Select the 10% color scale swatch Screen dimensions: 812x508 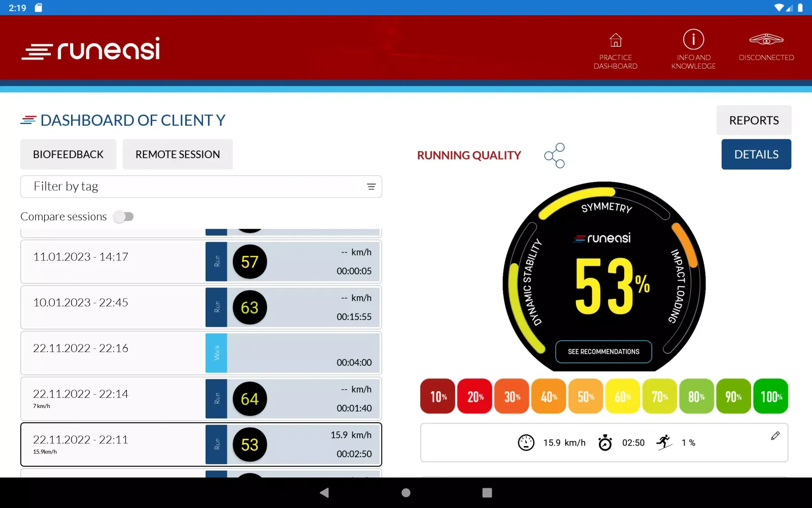[438, 396]
